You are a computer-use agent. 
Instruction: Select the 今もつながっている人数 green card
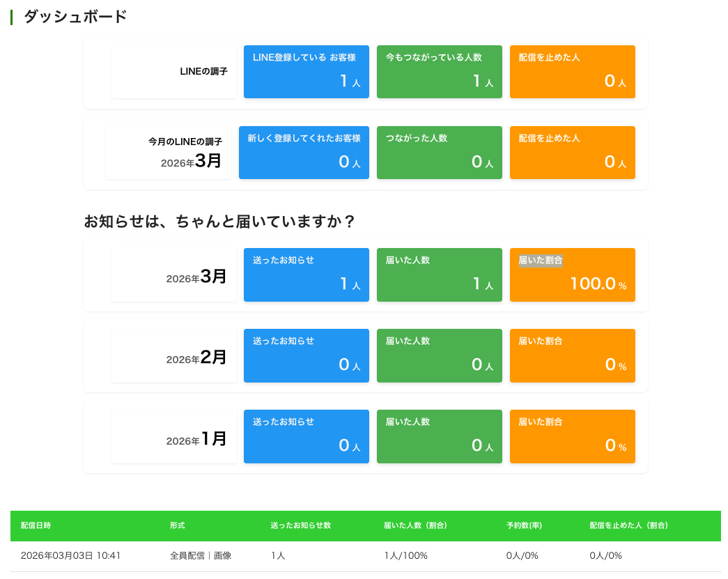pyautogui.click(x=440, y=72)
